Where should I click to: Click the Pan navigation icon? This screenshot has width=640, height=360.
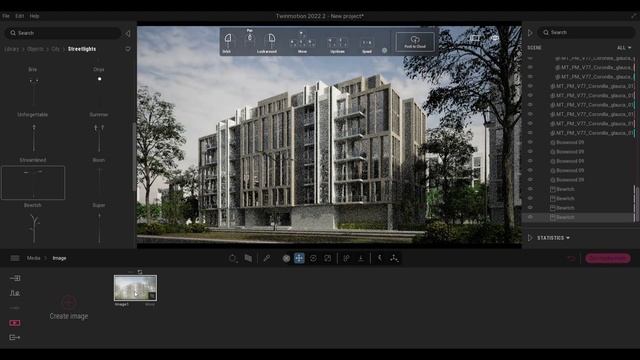tap(250, 38)
